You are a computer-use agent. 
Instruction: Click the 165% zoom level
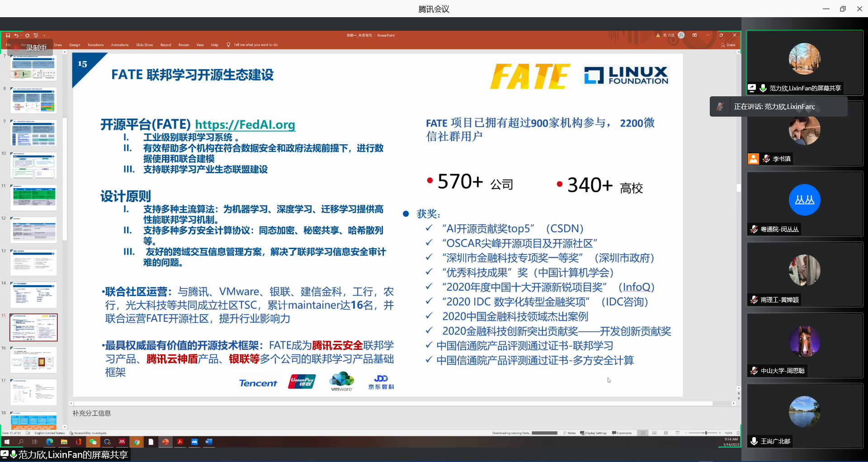(x=728, y=433)
